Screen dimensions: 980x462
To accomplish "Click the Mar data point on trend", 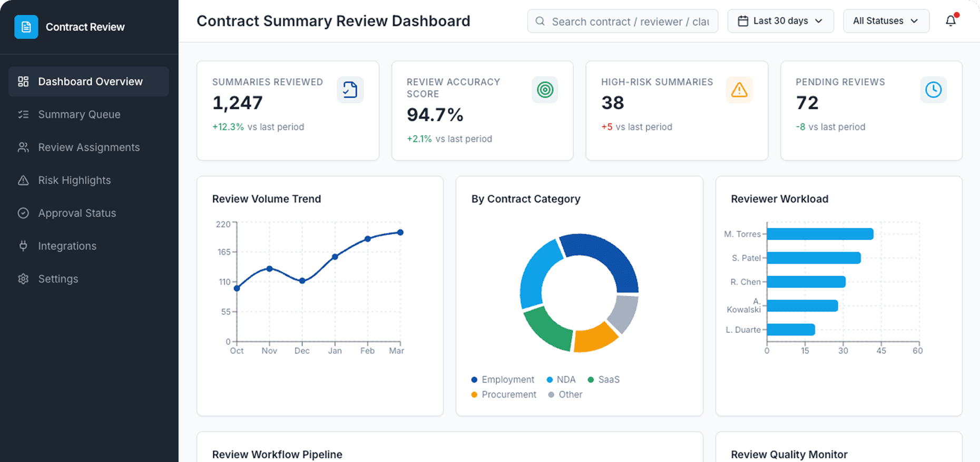I will pyautogui.click(x=400, y=232).
